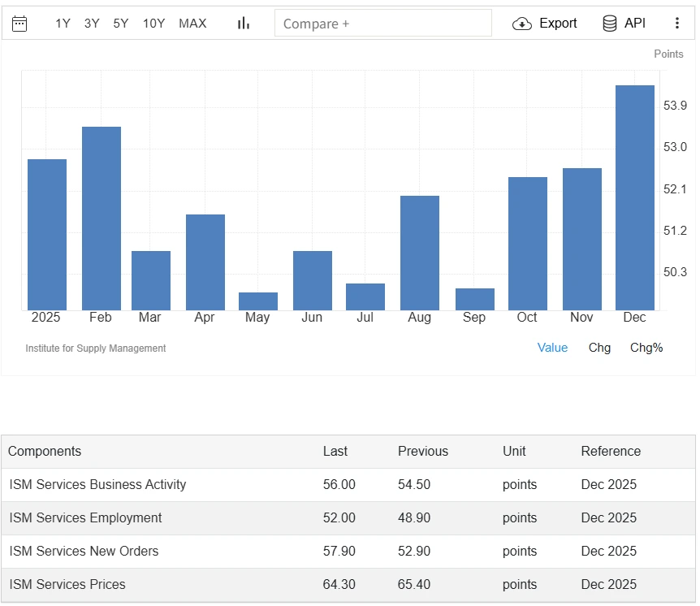Click the 57.90 Last value
This screenshot has height=606, width=700.
click(x=339, y=551)
